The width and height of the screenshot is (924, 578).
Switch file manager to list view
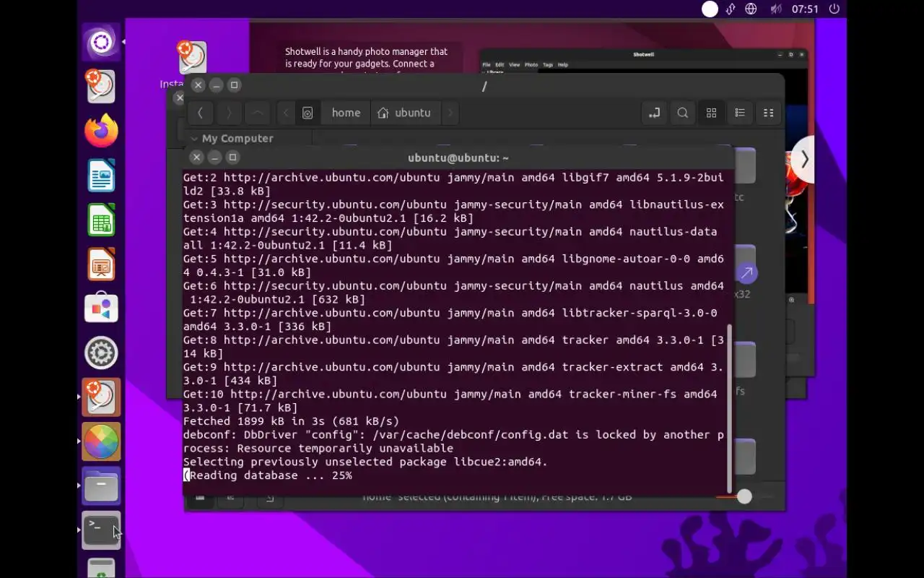click(740, 113)
